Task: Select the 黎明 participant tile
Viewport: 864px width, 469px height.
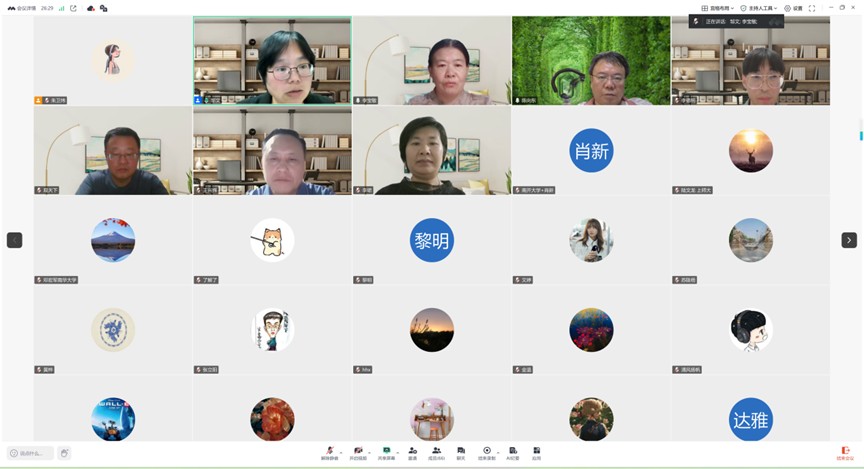Action: click(431, 240)
